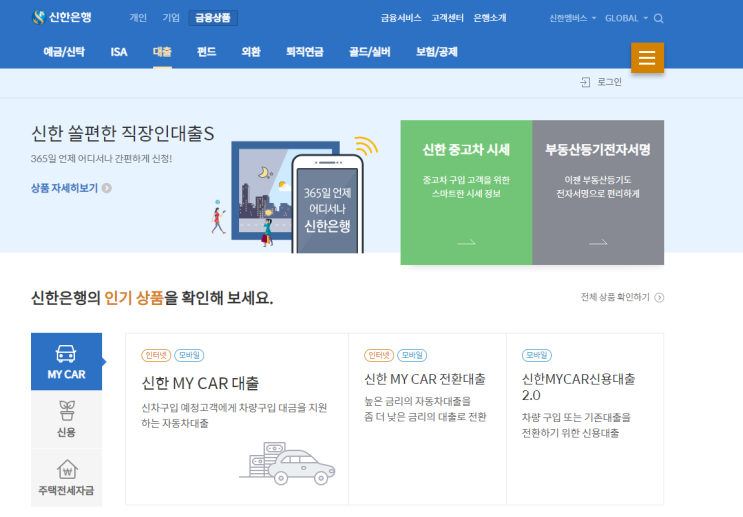Switch to 기업 section

171,18
